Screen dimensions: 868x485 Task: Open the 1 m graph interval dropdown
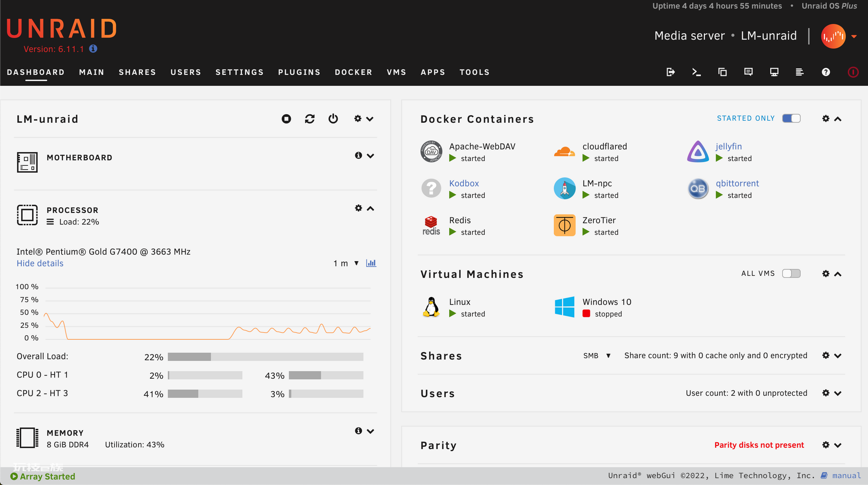click(x=346, y=263)
